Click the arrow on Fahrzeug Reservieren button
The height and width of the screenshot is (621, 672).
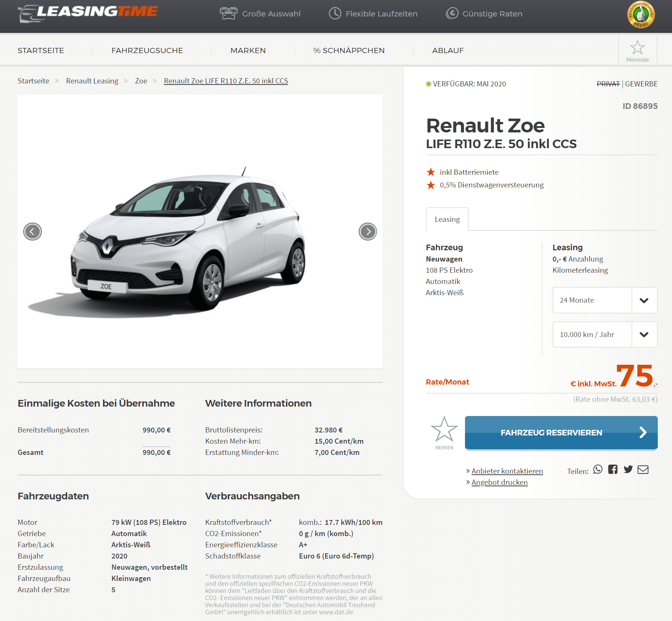643,432
